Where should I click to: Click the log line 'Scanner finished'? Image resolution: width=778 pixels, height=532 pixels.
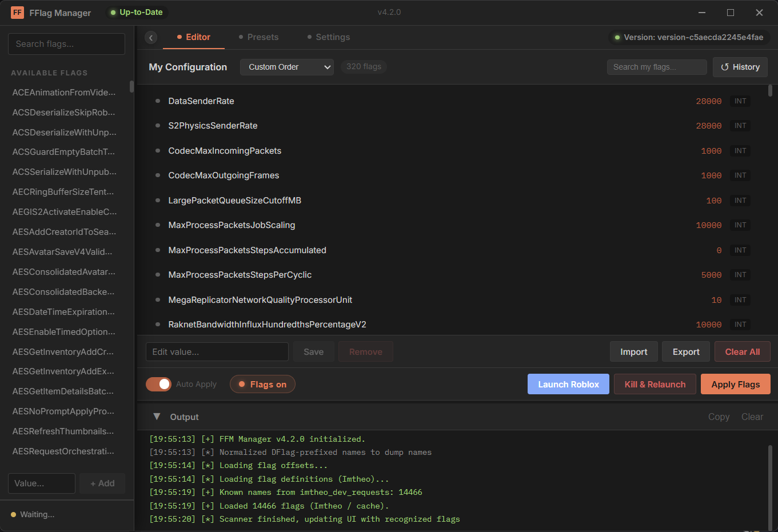pyautogui.click(x=305, y=519)
